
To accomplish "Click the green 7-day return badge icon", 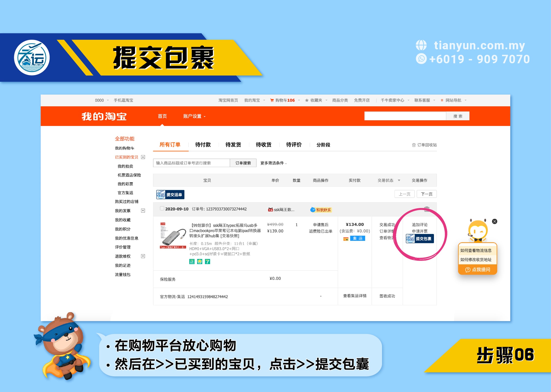I will coord(207,262).
